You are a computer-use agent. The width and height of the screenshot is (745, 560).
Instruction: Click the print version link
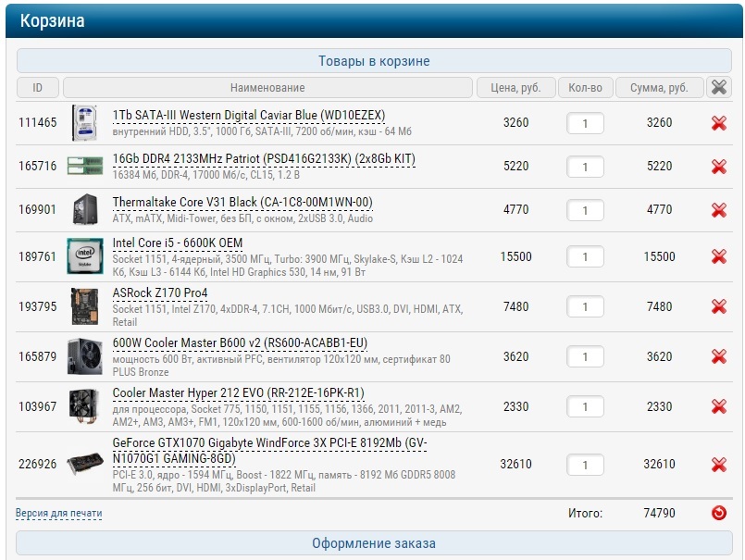tap(58, 513)
